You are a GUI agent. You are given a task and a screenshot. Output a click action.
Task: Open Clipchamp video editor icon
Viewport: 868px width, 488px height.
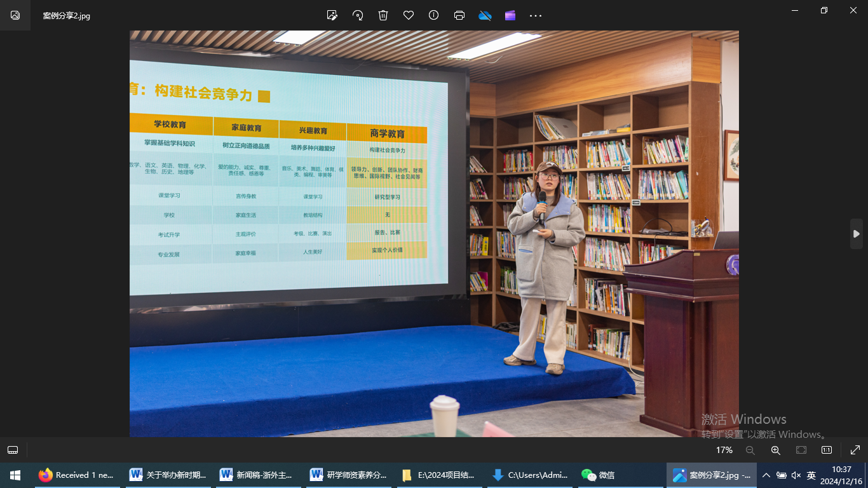point(510,15)
